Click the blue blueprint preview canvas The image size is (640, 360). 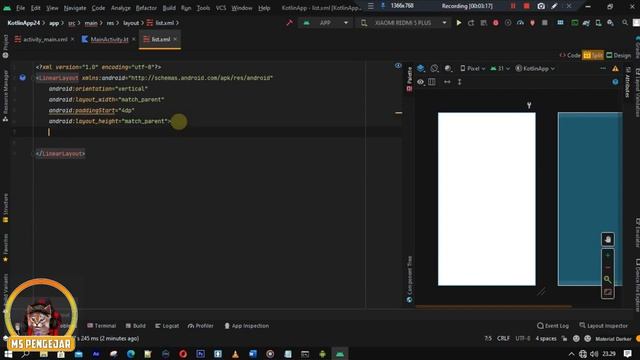pyautogui.click(x=590, y=199)
